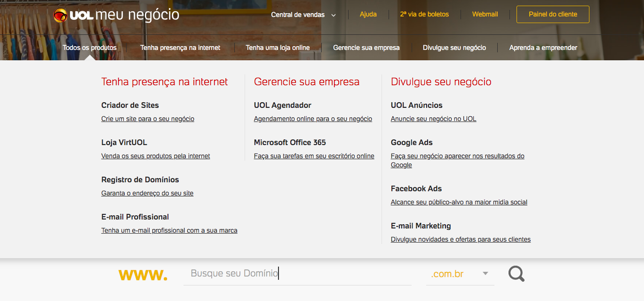Select Aprenda a empreender menu
Image resolution: width=644 pixels, height=301 pixels.
543,48
